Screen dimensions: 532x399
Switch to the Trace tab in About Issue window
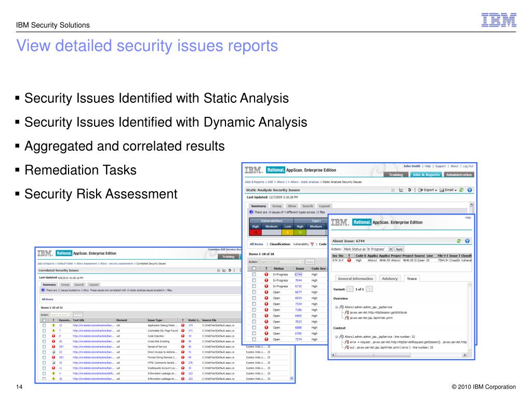tap(412, 278)
